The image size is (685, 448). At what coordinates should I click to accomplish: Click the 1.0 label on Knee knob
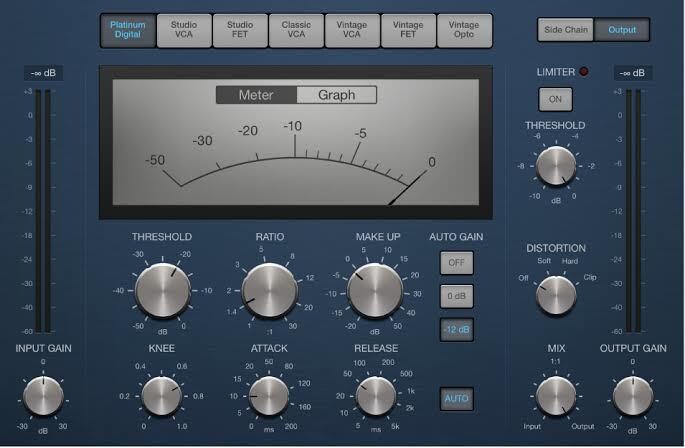coord(182,426)
